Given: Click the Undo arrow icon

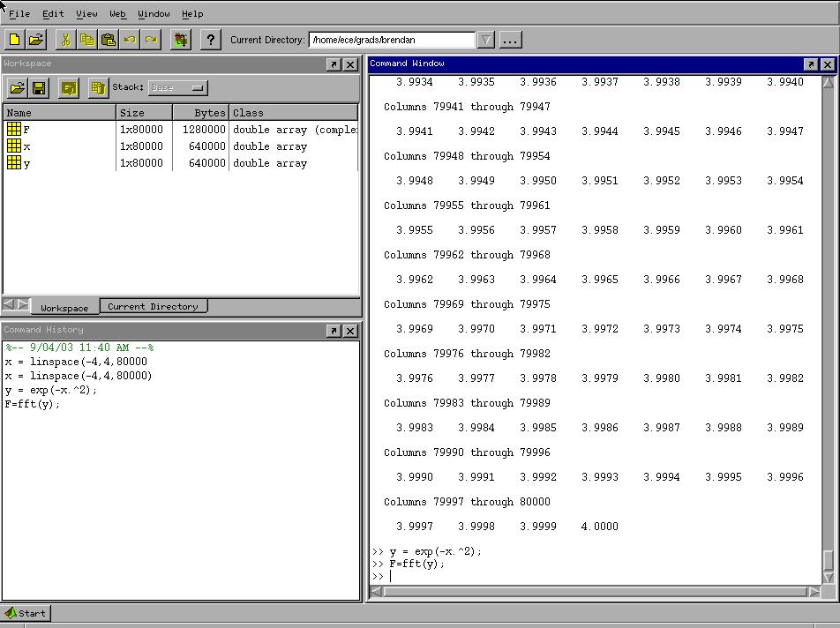Looking at the screenshot, I should pos(130,40).
